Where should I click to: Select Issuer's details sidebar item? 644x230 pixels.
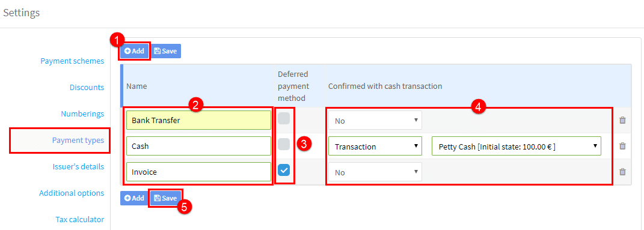pos(78,166)
